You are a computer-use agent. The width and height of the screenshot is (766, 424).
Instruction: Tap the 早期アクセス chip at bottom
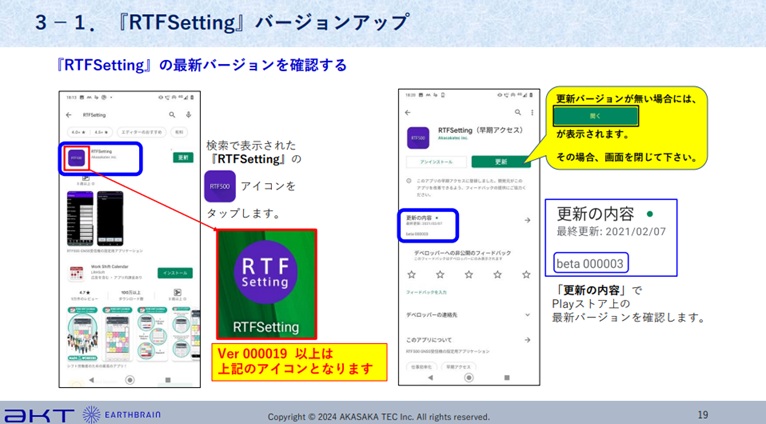[x=458, y=366]
